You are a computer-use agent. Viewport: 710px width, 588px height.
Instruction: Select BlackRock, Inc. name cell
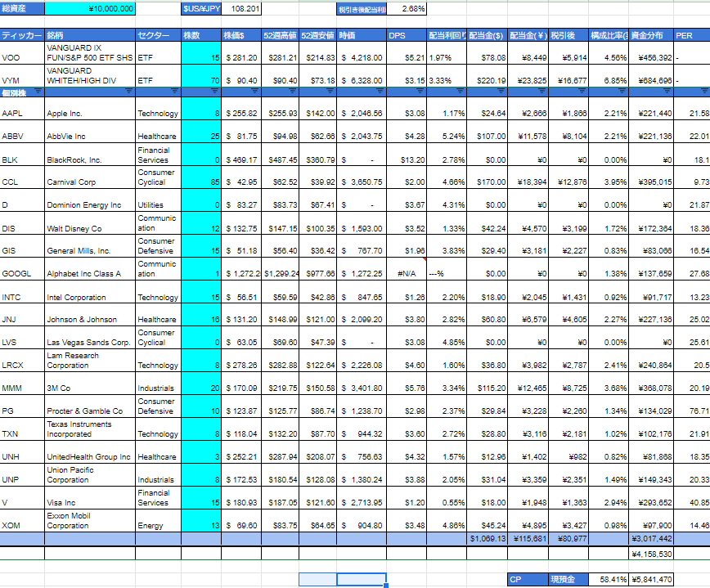coord(90,155)
